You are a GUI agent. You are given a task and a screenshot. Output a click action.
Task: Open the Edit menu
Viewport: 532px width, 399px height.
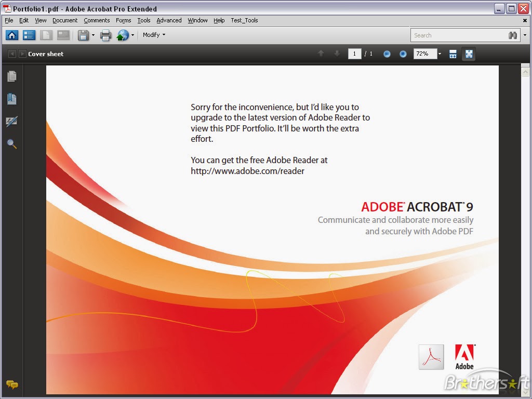click(x=24, y=20)
